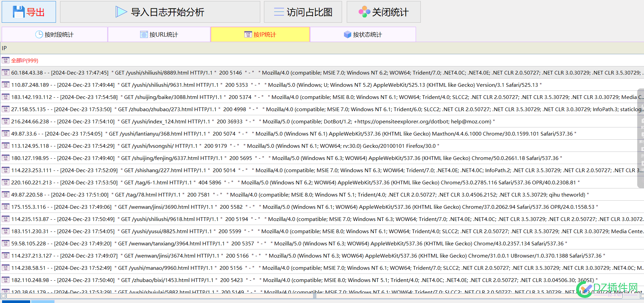This screenshot has width=644, height=303.
Task: Select log entry 180.127.198.95 fenjing/6337.html
Action: (x=322, y=158)
